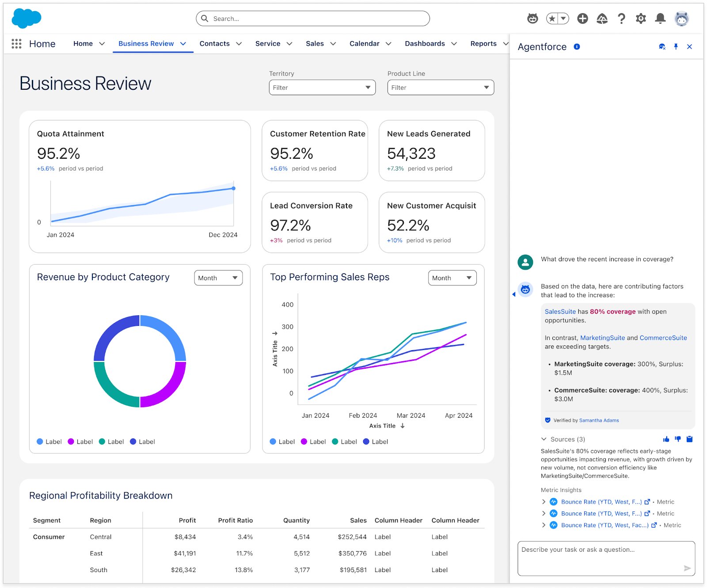Click the Agentforce info icon
The height and width of the screenshot is (588, 707).
(577, 47)
